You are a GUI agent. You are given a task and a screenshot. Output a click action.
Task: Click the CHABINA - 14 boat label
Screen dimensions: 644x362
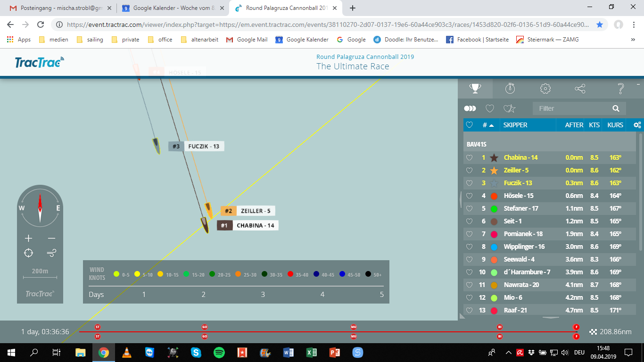[256, 226]
